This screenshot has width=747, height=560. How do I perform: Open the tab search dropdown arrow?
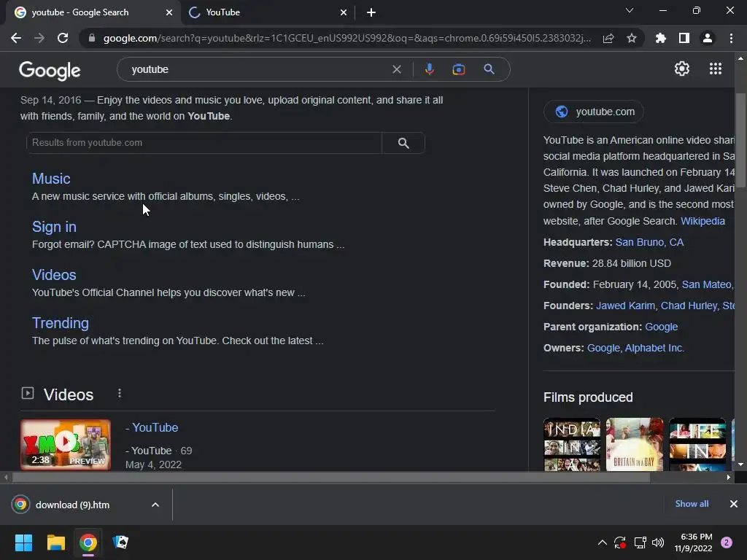coord(630,10)
